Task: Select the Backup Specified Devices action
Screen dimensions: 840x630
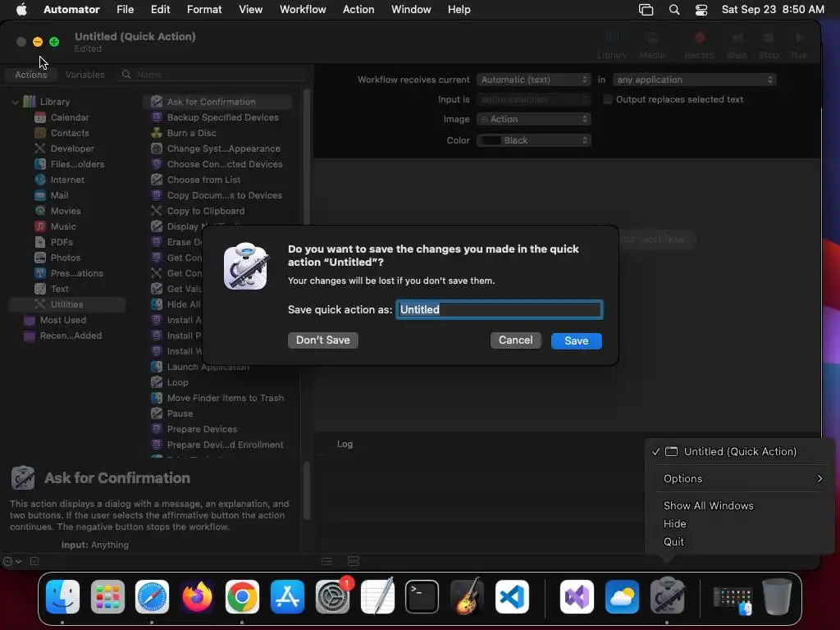Action: click(x=217, y=117)
